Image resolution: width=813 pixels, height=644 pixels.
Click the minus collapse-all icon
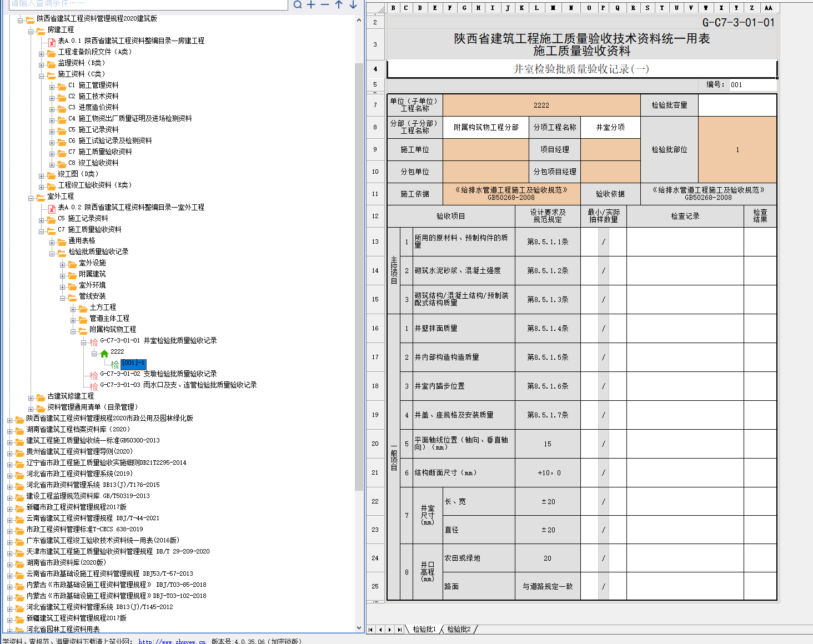point(325,4)
